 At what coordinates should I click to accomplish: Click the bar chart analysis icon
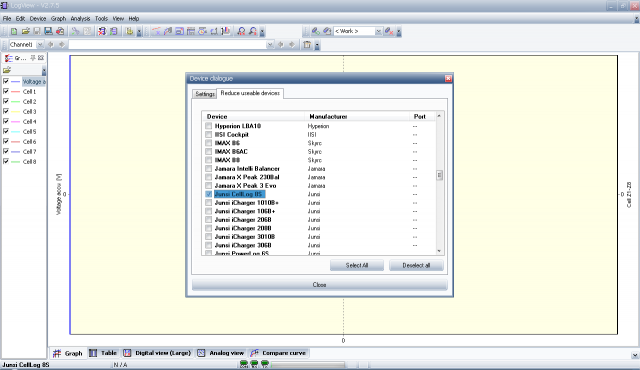[226, 31]
